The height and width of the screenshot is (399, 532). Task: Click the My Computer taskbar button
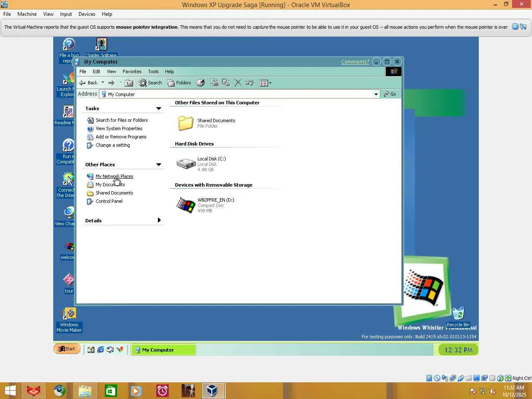pos(164,350)
